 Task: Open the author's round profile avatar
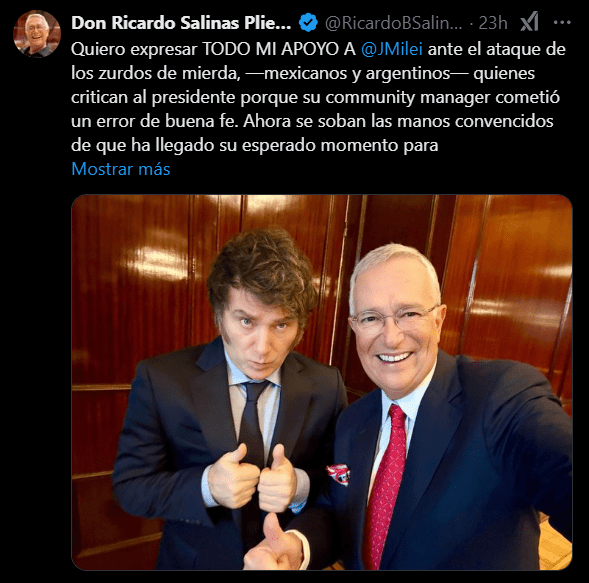[37, 33]
